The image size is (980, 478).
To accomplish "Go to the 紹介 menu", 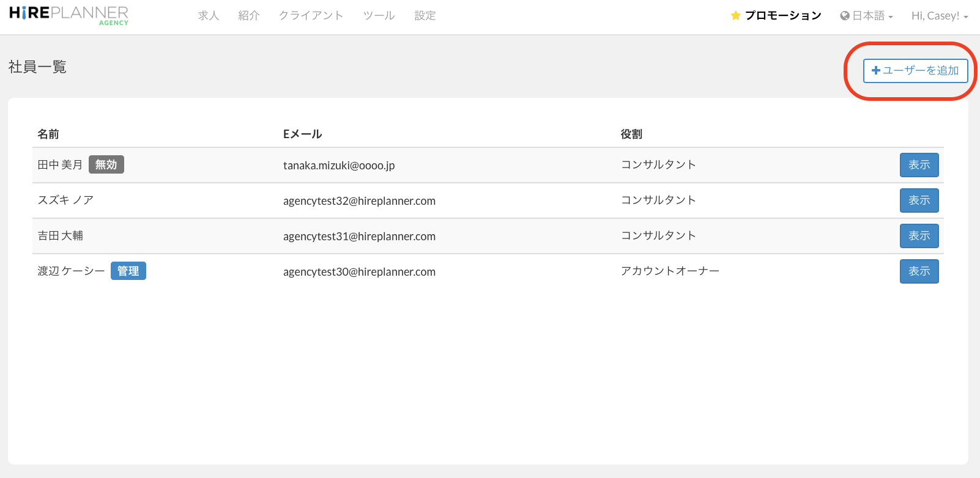I will [249, 16].
